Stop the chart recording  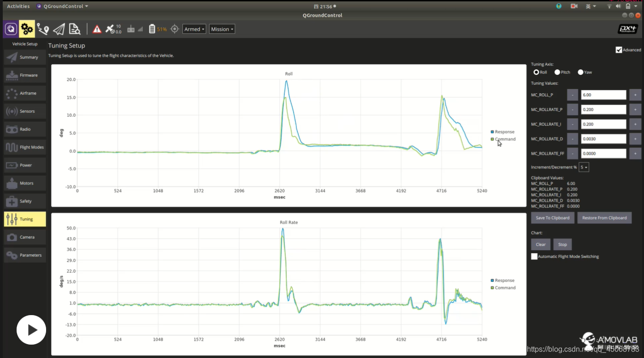pos(562,245)
